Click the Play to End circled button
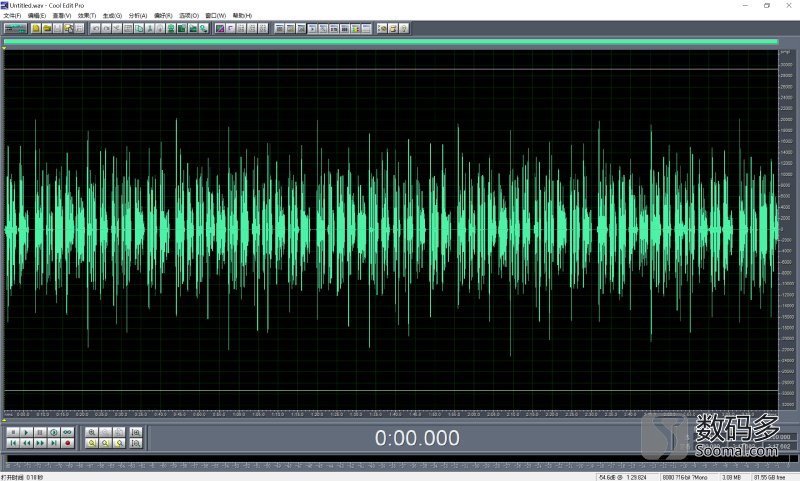Screen dimensions: 800x481 click(x=54, y=432)
